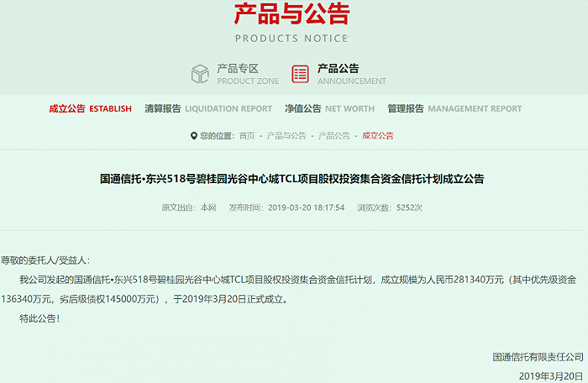Select the 管理报告 MANAGEMENT REPORT tab
This screenshot has width=588, height=383.
pos(454,109)
